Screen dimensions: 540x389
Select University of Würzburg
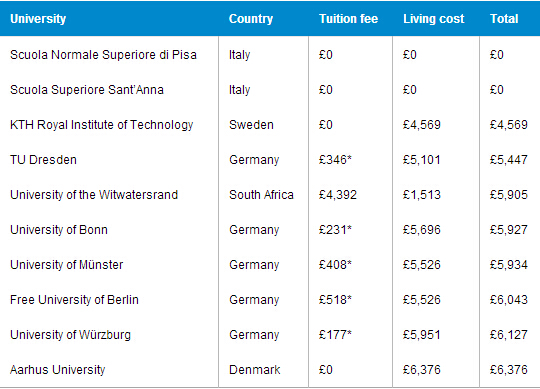(71, 335)
